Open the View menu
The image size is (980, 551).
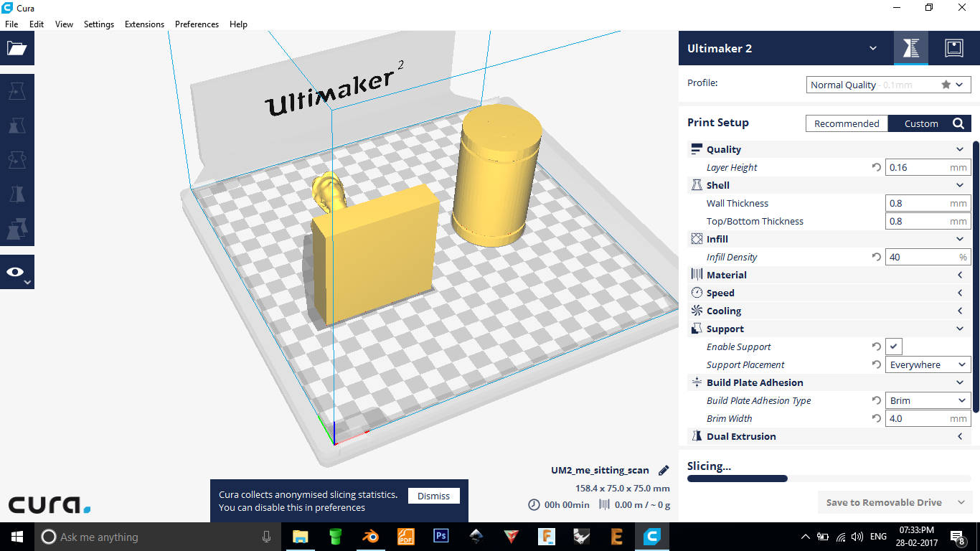tap(64, 24)
